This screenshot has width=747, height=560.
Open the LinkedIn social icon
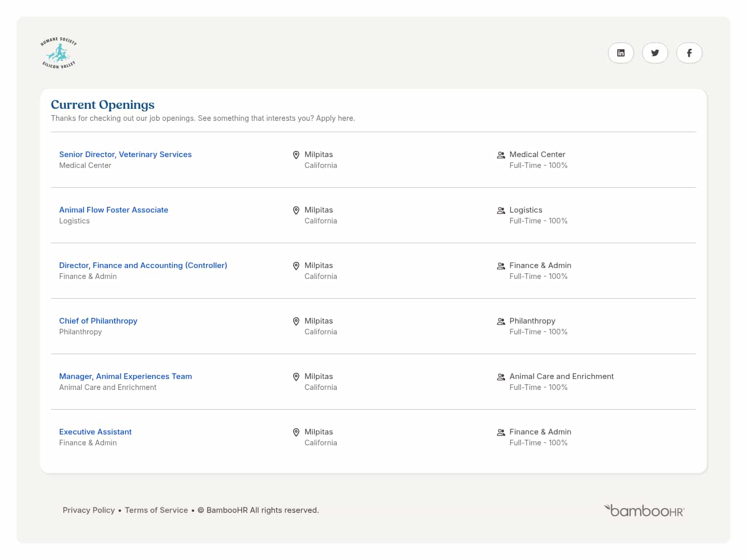pyautogui.click(x=620, y=53)
